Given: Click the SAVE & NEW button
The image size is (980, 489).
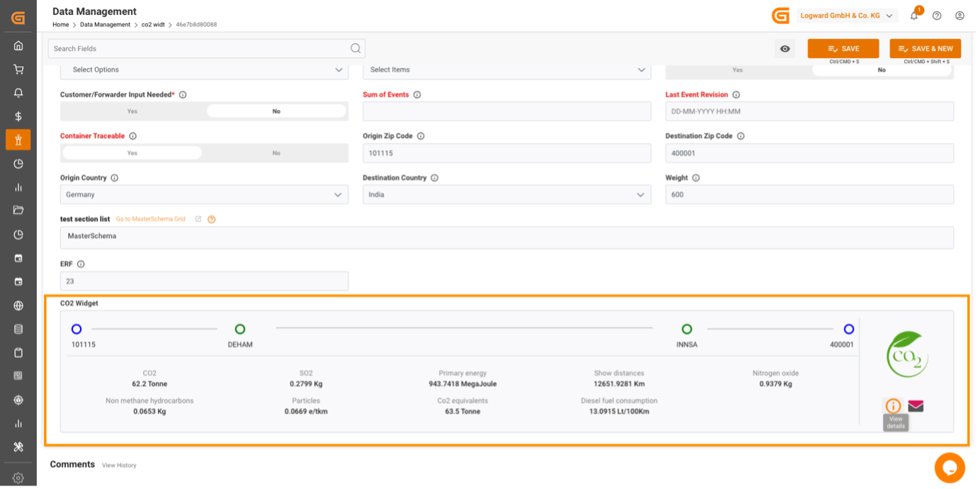Looking at the screenshot, I should [x=925, y=49].
